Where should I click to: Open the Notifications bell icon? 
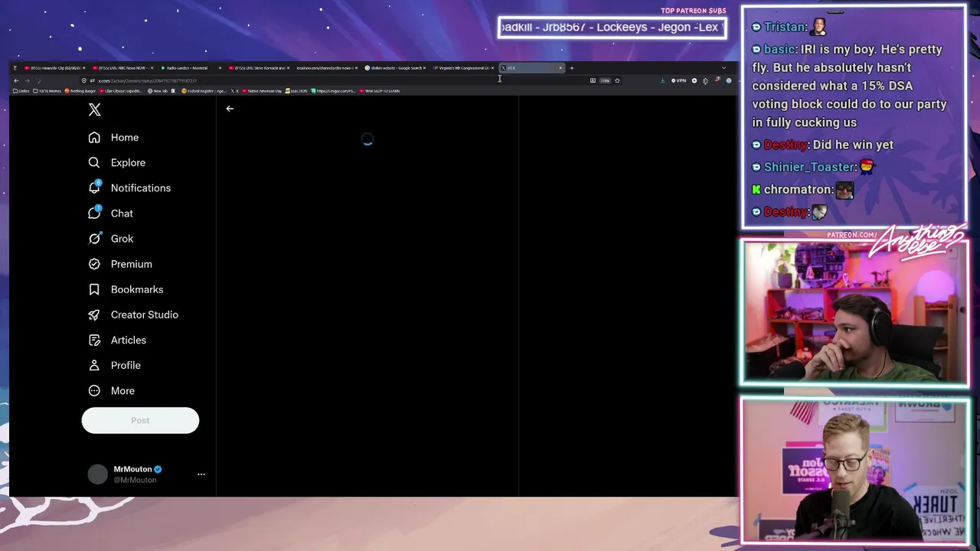click(94, 188)
